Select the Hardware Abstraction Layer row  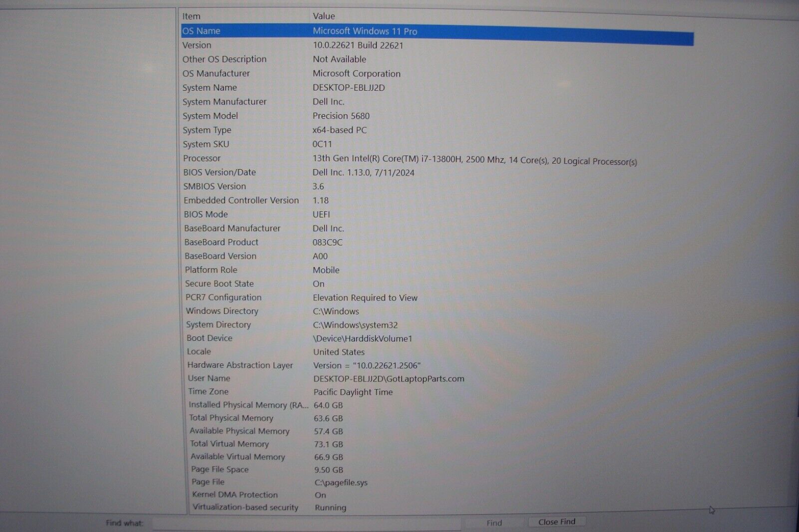point(437,365)
